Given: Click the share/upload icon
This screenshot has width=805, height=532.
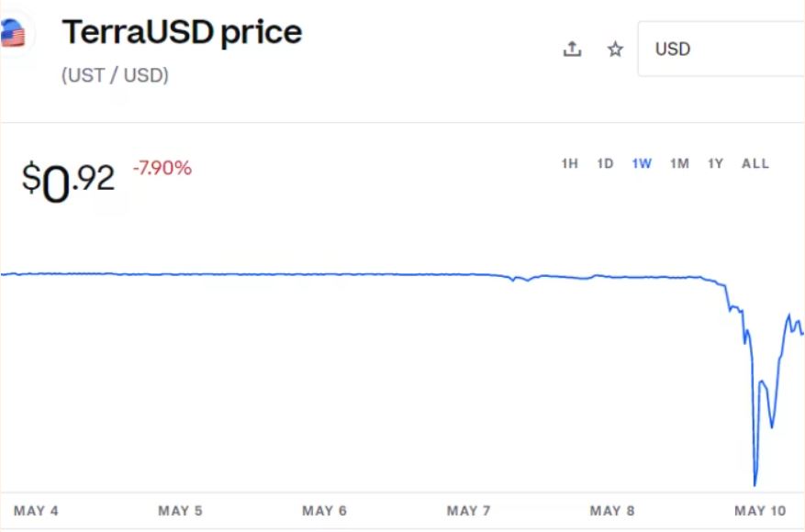Looking at the screenshot, I should click(x=572, y=50).
